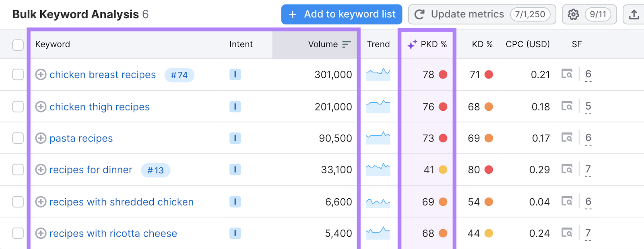Open pasta recipes keyword link
The width and height of the screenshot is (644, 249).
click(x=81, y=139)
